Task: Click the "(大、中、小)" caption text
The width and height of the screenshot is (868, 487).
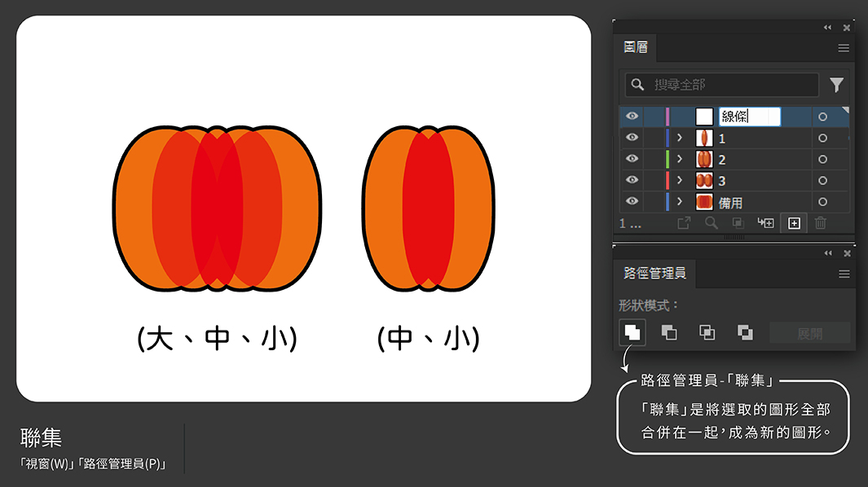Action: click(x=217, y=338)
